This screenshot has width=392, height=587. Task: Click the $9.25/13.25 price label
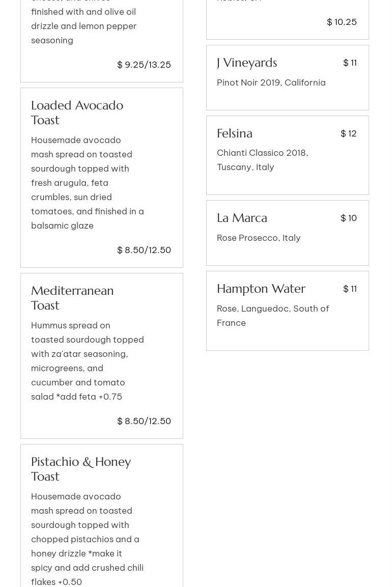[x=144, y=65]
